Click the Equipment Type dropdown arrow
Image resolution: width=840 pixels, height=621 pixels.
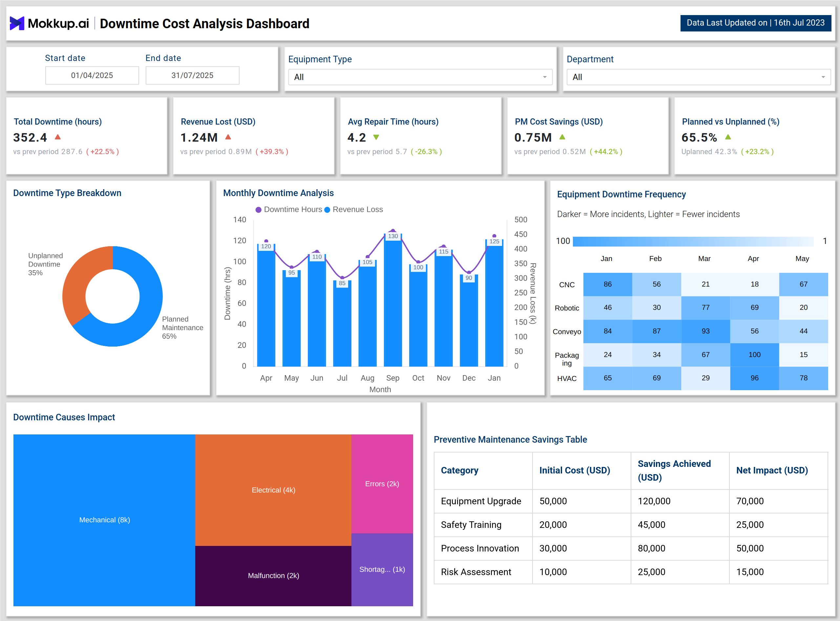click(544, 77)
